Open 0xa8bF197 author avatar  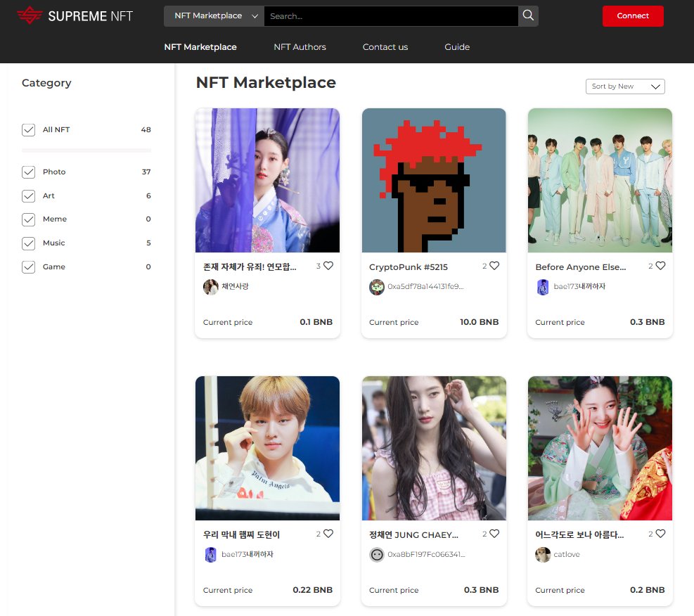point(377,555)
